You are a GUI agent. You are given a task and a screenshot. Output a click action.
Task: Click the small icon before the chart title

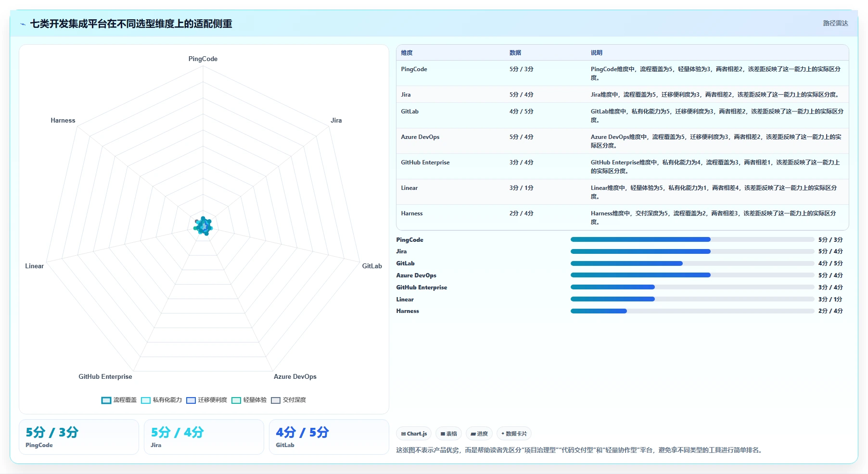[x=23, y=24]
